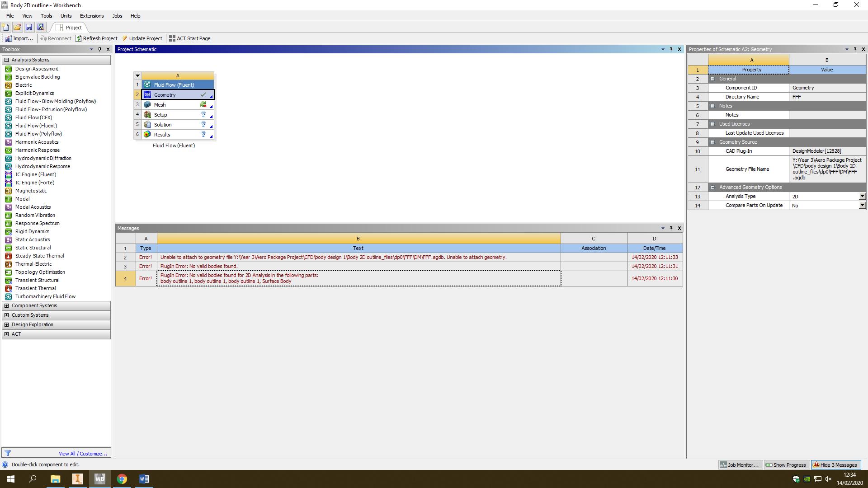Pin the Messages panel
868x488 pixels.
(671, 228)
